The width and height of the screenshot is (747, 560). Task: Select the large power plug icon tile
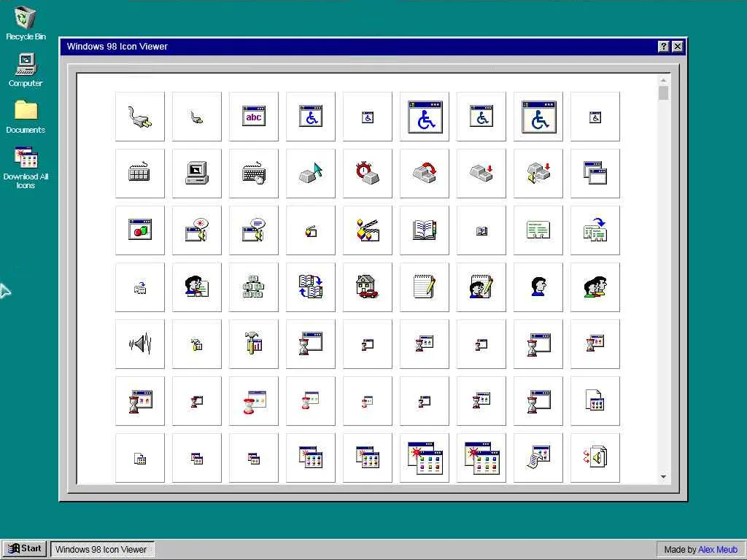(139, 117)
